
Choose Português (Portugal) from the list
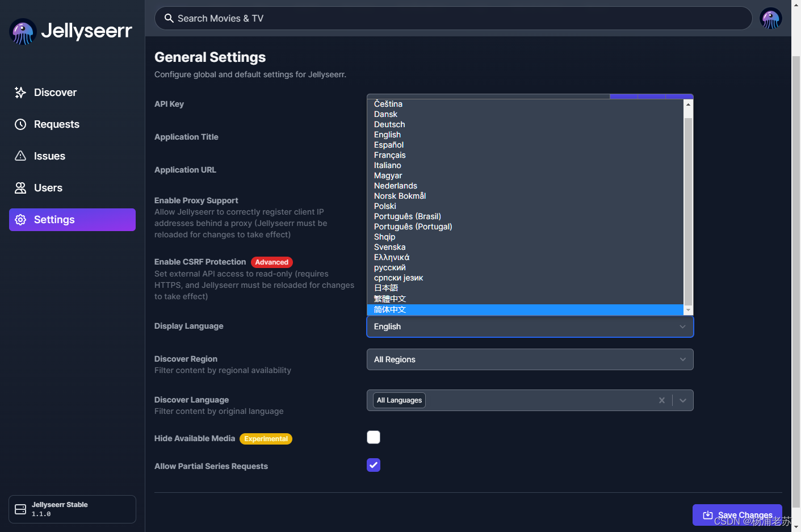[x=525, y=227]
